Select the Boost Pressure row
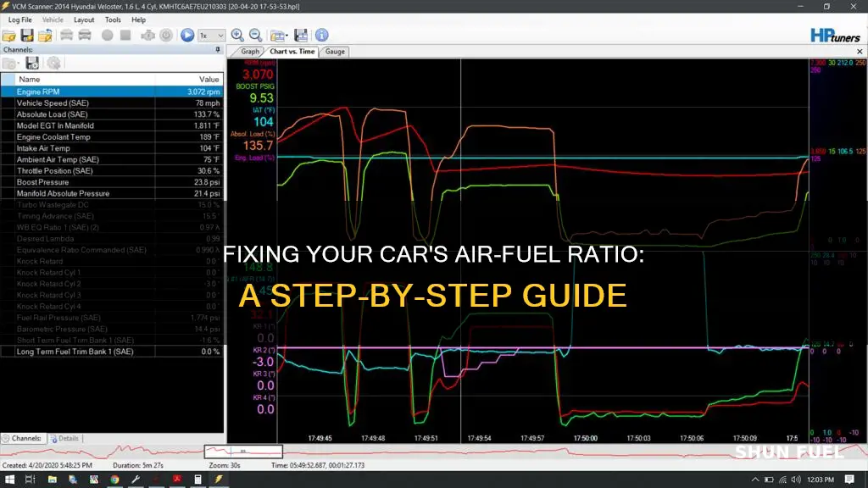Image resolution: width=868 pixels, height=488 pixels. (x=112, y=182)
